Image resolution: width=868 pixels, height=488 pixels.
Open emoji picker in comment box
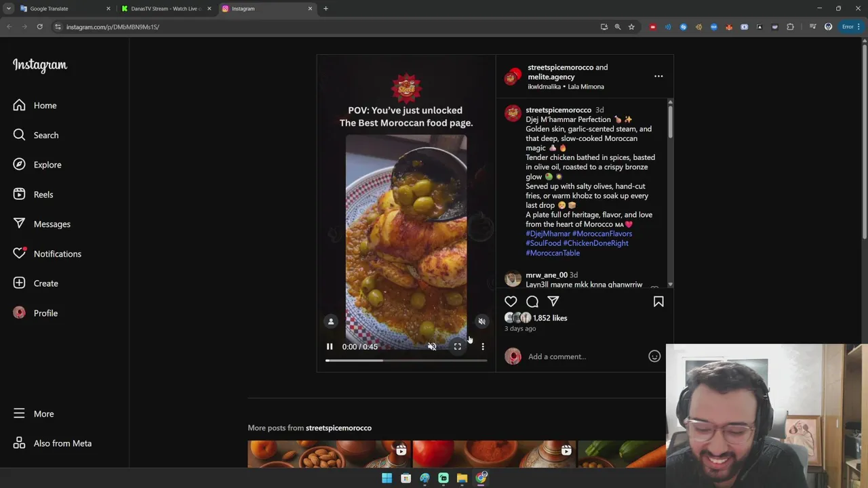(x=654, y=357)
